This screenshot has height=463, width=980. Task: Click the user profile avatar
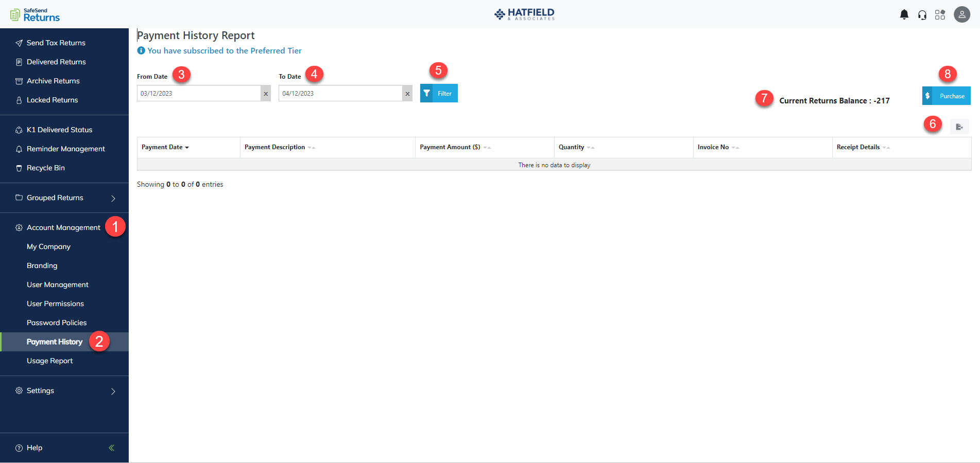tap(962, 14)
